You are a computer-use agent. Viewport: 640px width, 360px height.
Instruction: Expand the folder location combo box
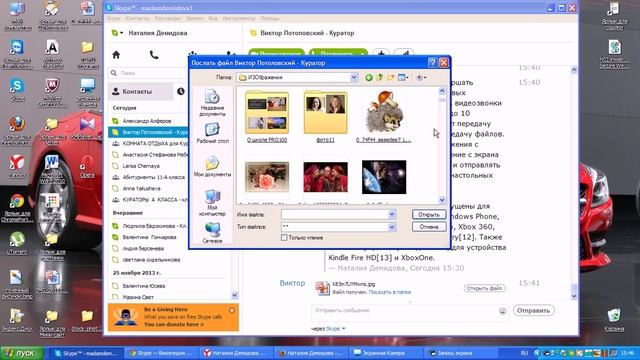[x=354, y=77]
